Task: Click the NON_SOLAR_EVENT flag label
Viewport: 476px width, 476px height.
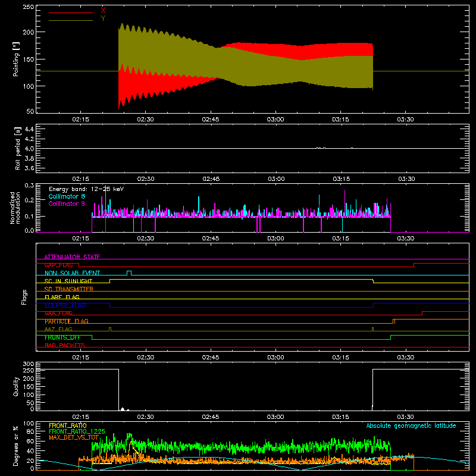Action: coord(72,273)
